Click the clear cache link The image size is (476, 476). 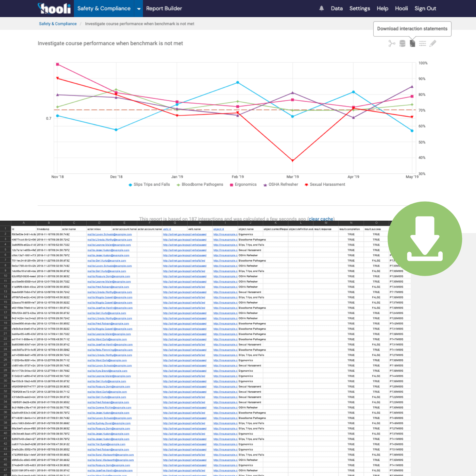click(x=321, y=219)
